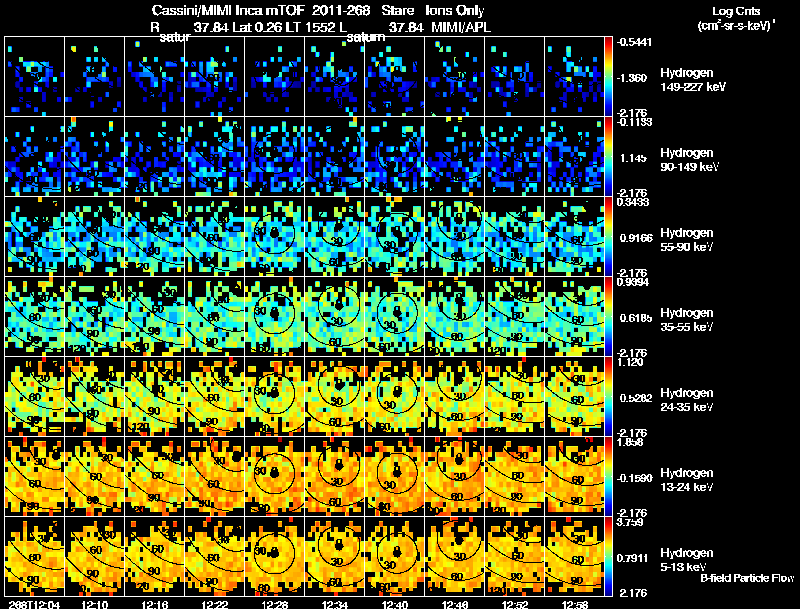Open the 90-149 keV image panel at 12:28
The width and height of the screenshot is (800, 609).
pos(274,157)
